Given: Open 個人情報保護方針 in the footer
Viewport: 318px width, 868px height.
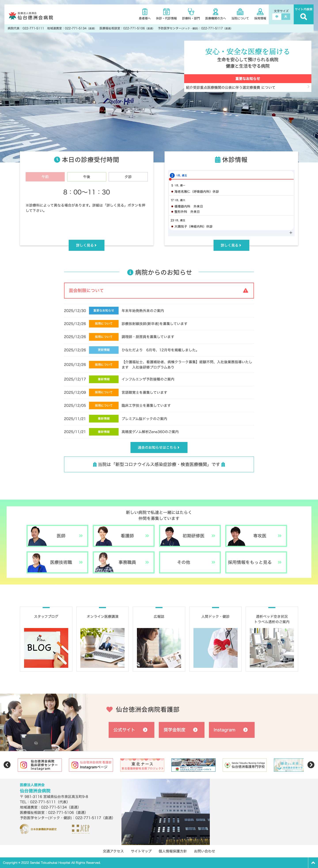Looking at the screenshot, I should tap(173, 851).
